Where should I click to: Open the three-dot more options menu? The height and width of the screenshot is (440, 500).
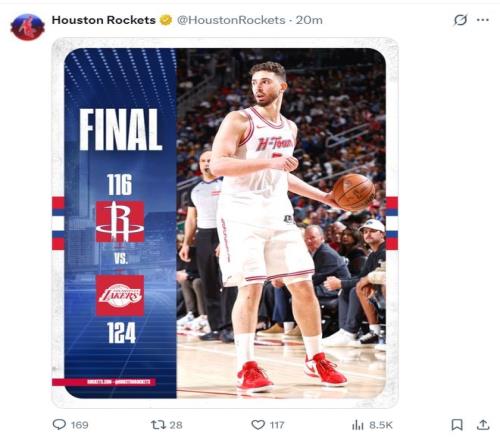pyautogui.click(x=483, y=20)
